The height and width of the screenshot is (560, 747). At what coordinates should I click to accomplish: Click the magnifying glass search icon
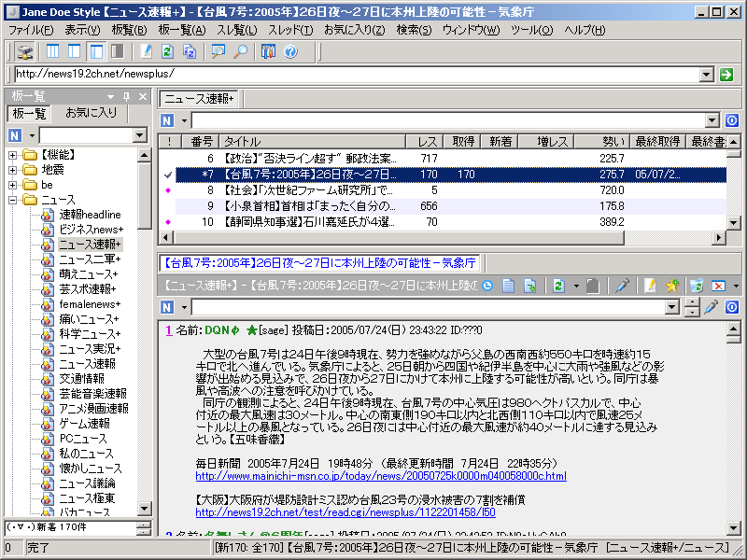pos(240,51)
